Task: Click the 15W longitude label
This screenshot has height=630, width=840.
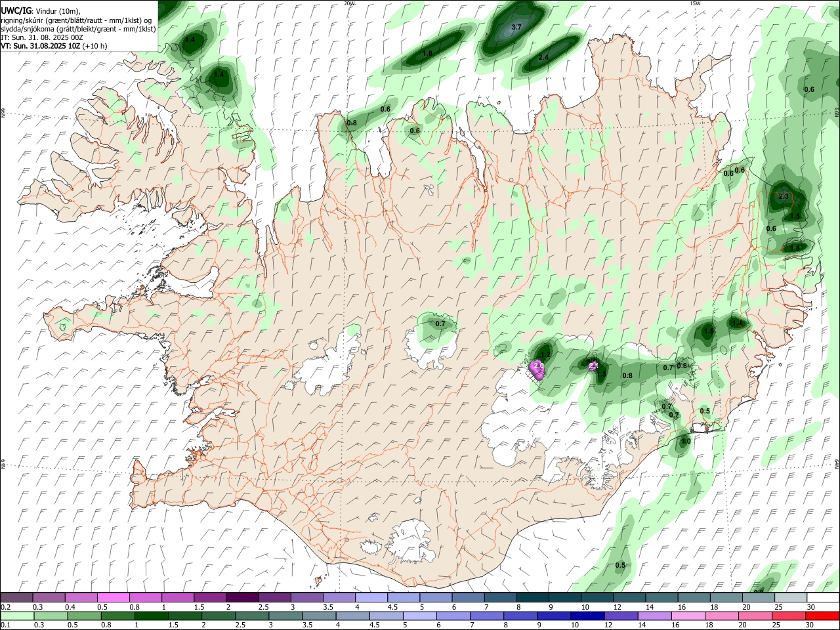Action: click(x=694, y=3)
